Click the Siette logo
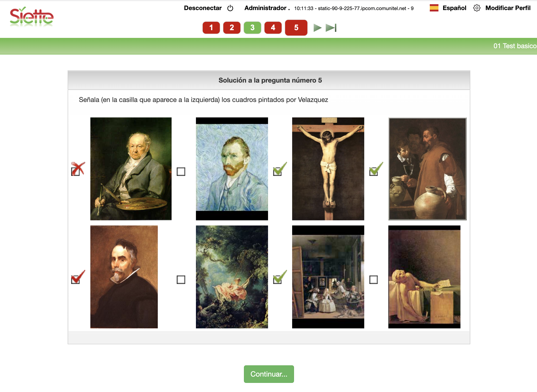This screenshot has width=537, height=392. pyautogui.click(x=32, y=17)
